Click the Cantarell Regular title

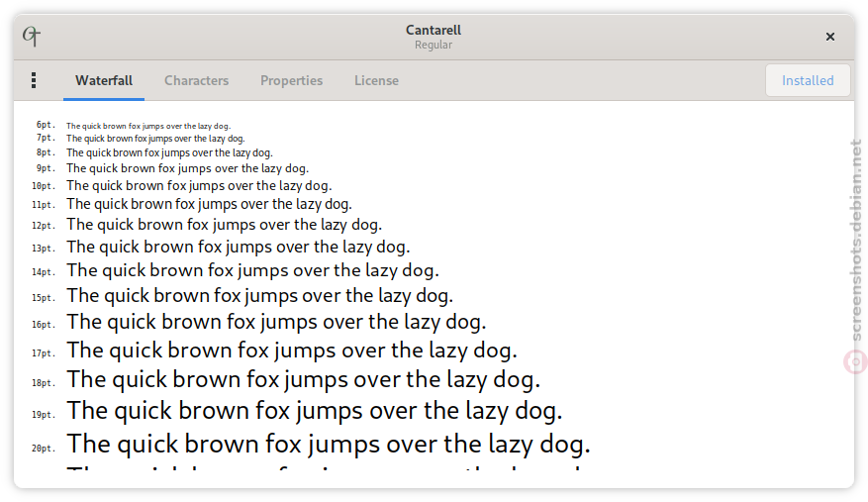point(434,37)
